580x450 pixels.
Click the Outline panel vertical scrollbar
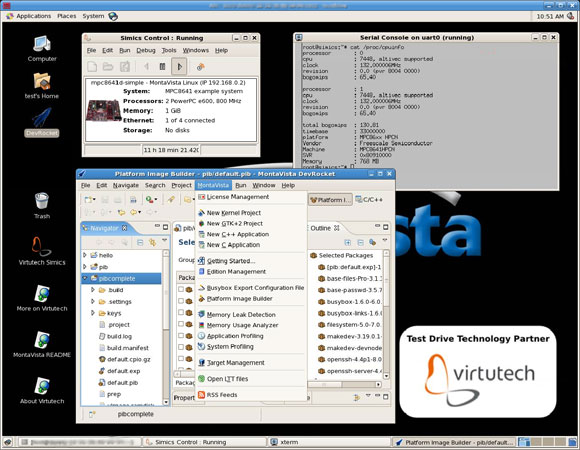[x=386, y=314]
